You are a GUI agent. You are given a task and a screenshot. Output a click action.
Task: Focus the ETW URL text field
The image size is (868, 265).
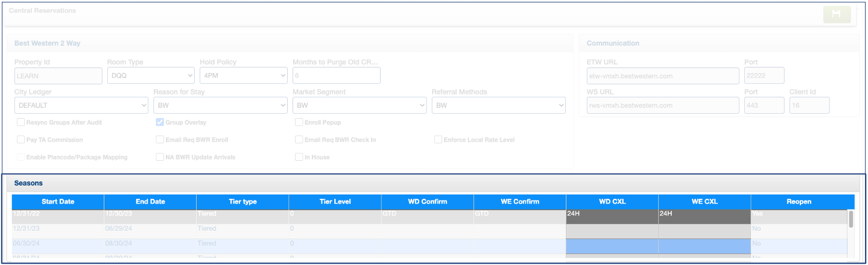662,76
